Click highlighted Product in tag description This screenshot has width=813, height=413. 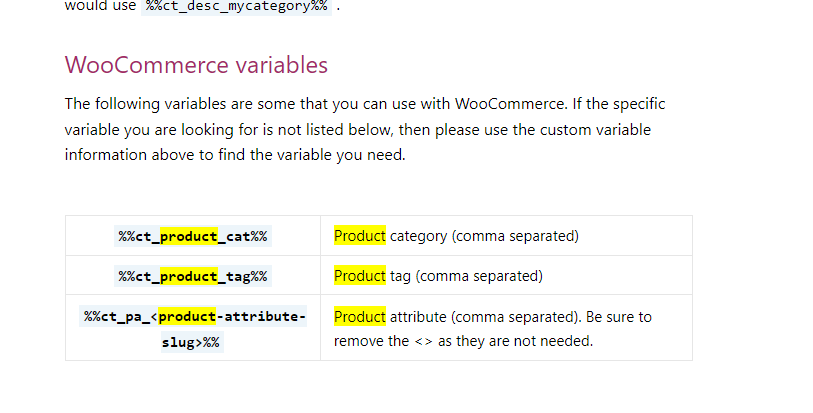point(360,276)
